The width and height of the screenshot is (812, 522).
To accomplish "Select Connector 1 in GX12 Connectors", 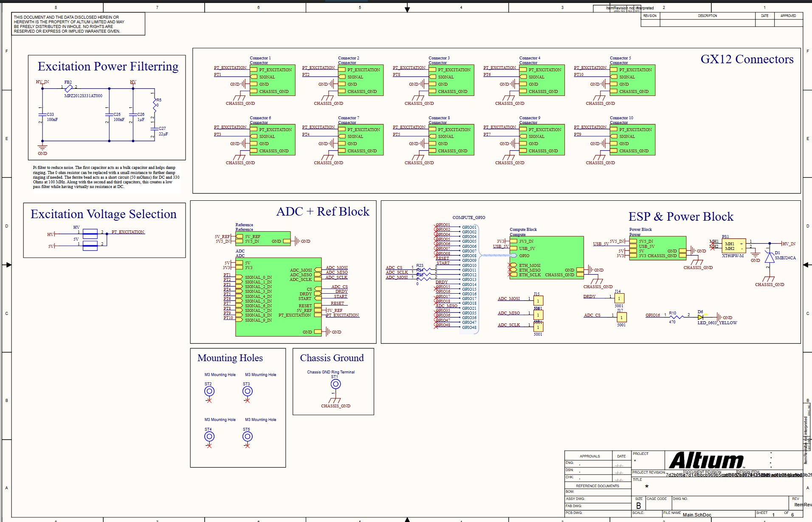I will pos(272,80).
